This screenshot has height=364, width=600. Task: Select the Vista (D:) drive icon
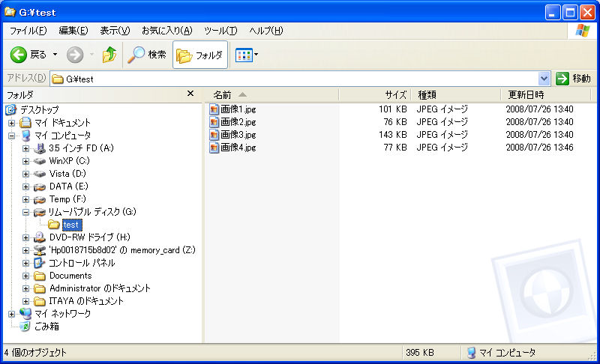[40, 175]
